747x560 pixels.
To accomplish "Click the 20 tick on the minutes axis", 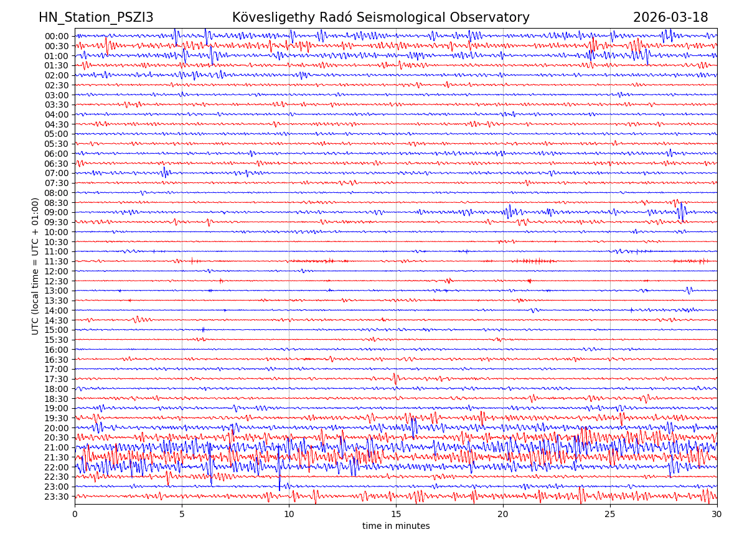I will click(503, 515).
